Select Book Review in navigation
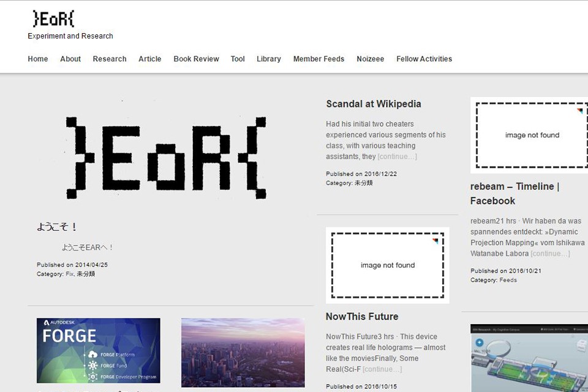This screenshot has height=392, width=588. point(196,59)
